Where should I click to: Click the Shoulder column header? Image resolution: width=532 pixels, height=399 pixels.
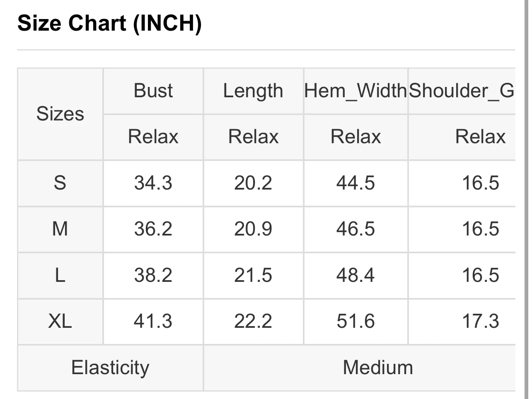point(461,91)
